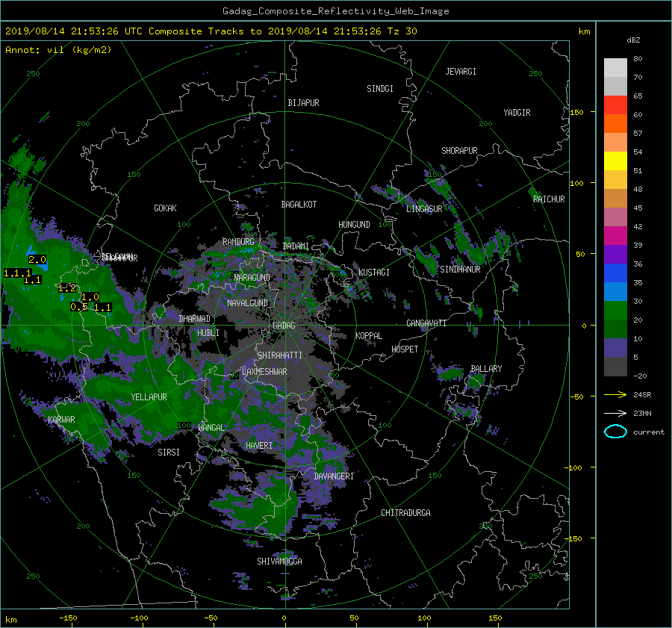Pick the dark gray -20 dBZ swatch
Screen dimensions: 672x628
(615, 366)
